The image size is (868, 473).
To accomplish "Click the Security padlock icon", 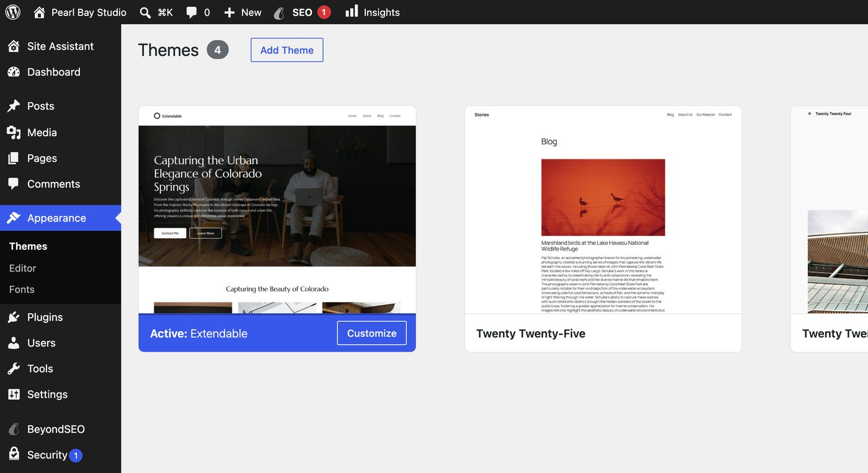I will click(x=14, y=454).
